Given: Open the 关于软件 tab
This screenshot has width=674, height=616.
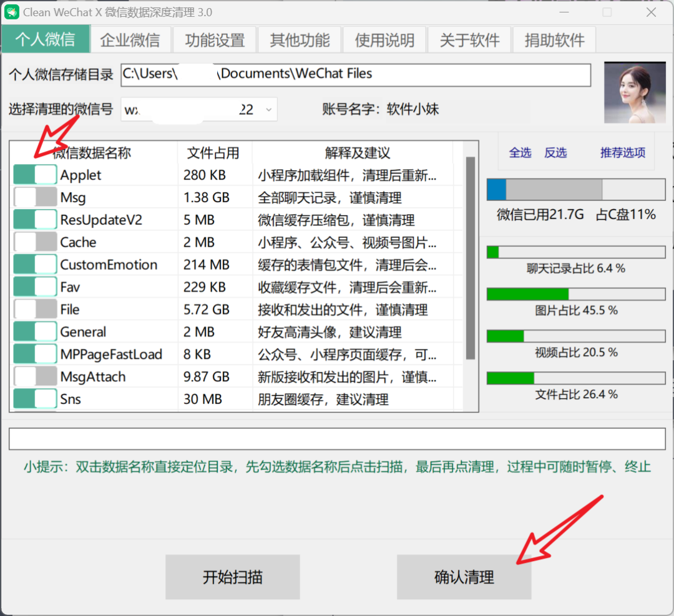Looking at the screenshot, I should pyautogui.click(x=469, y=40).
